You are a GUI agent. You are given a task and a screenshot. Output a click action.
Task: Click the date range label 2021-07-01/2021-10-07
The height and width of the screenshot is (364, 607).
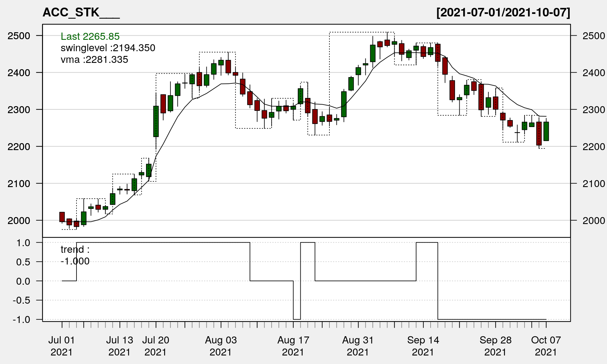coord(503,13)
